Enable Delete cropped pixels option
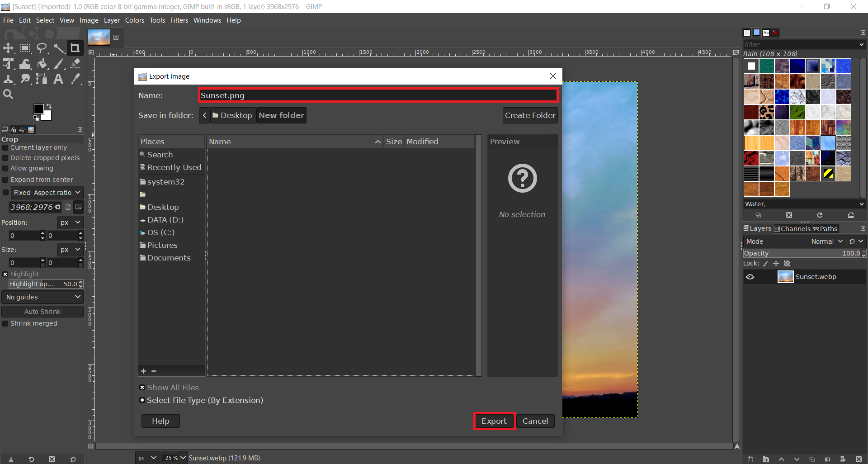 point(5,158)
